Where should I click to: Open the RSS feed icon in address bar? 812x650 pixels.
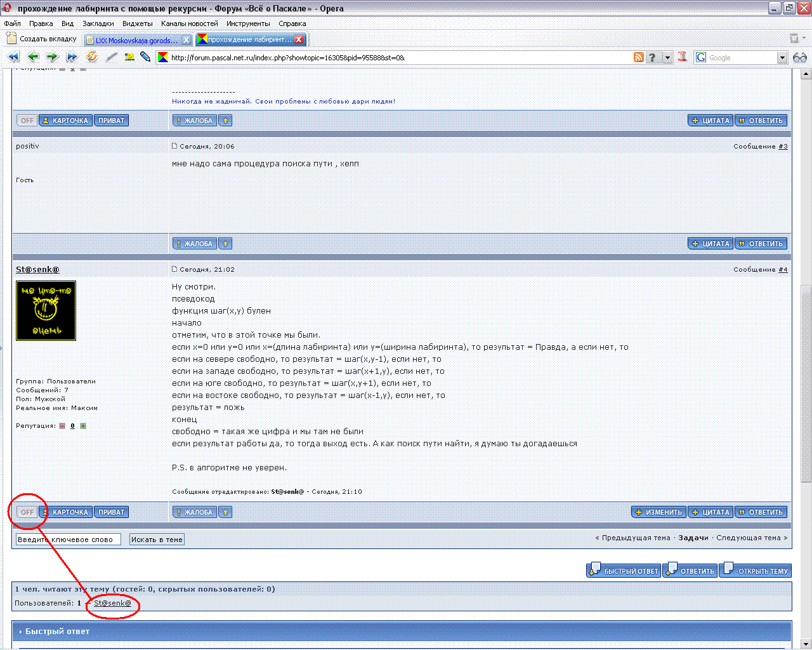[x=639, y=57]
